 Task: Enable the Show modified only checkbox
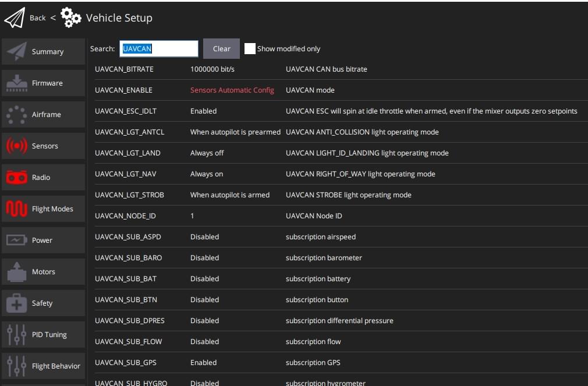(250, 48)
